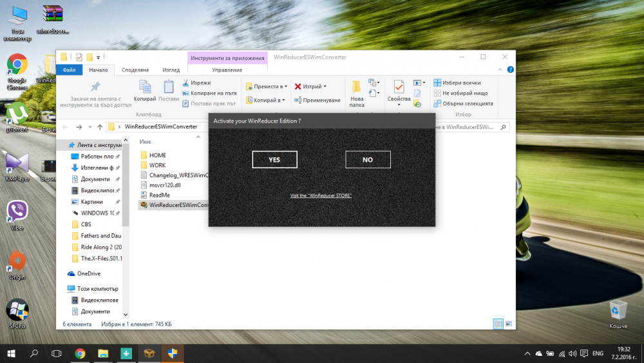Click Обърни селекцията invert selection
The height and width of the screenshot is (363, 644).
[463, 104]
